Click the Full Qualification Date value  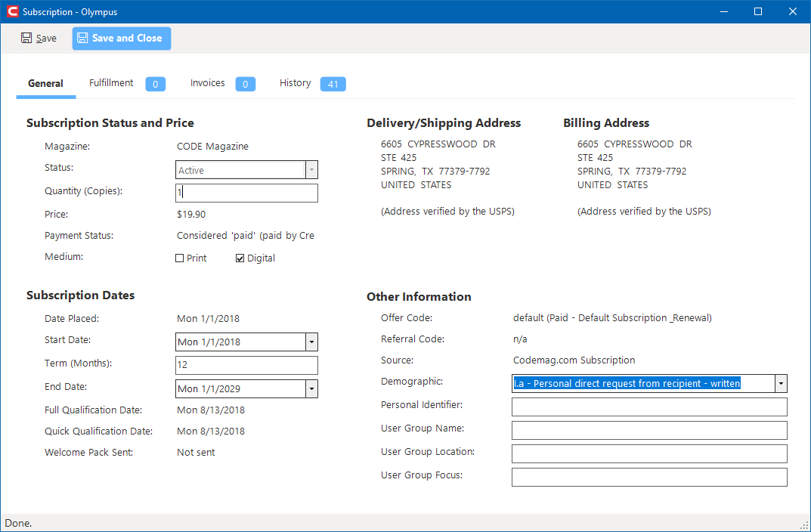point(211,410)
